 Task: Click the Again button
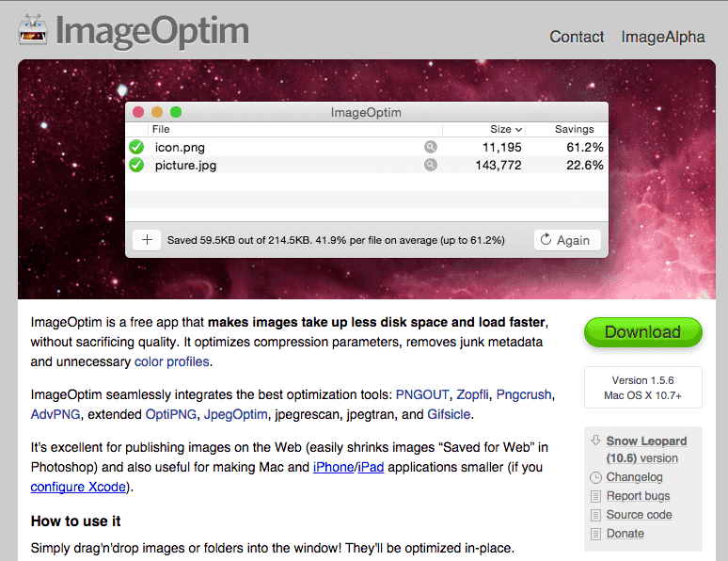point(567,240)
